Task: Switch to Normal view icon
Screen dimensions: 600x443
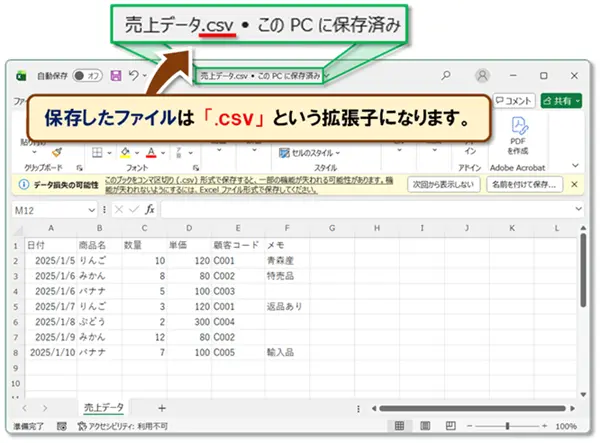Action: [x=399, y=426]
